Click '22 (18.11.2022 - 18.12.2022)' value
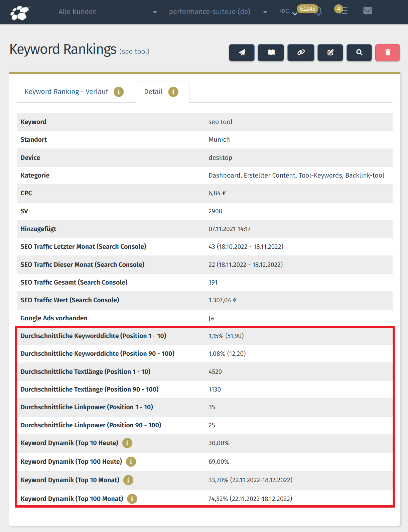Screen dimensions: 408x532 coord(246,265)
